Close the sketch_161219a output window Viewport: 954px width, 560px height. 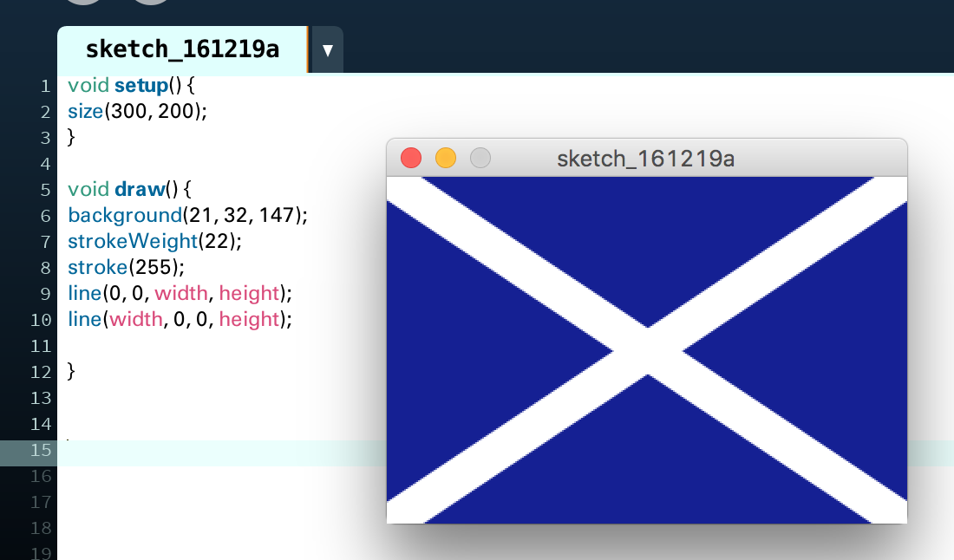click(411, 158)
